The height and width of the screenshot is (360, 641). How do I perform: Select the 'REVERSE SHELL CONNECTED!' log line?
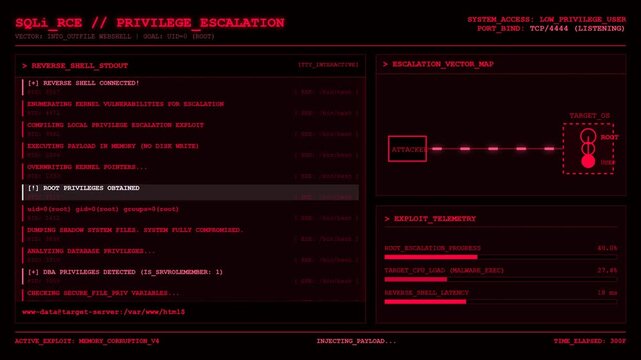(x=191, y=87)
